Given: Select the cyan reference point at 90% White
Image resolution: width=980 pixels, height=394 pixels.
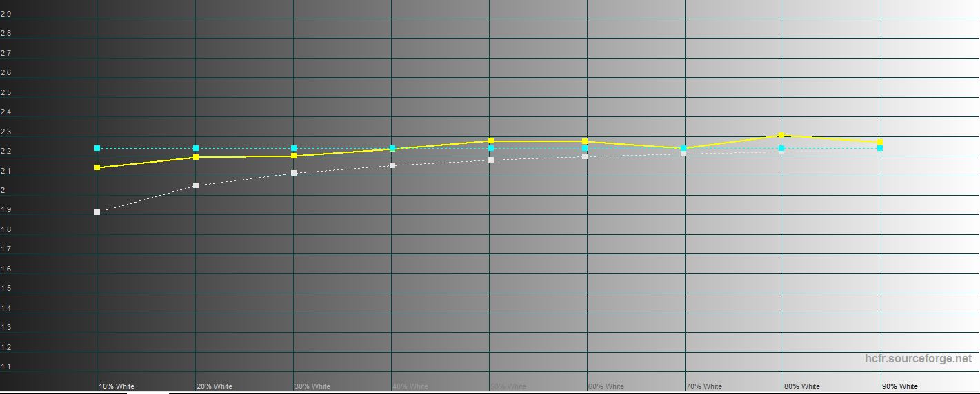Looking at the screenshot, I should [880, 148].
